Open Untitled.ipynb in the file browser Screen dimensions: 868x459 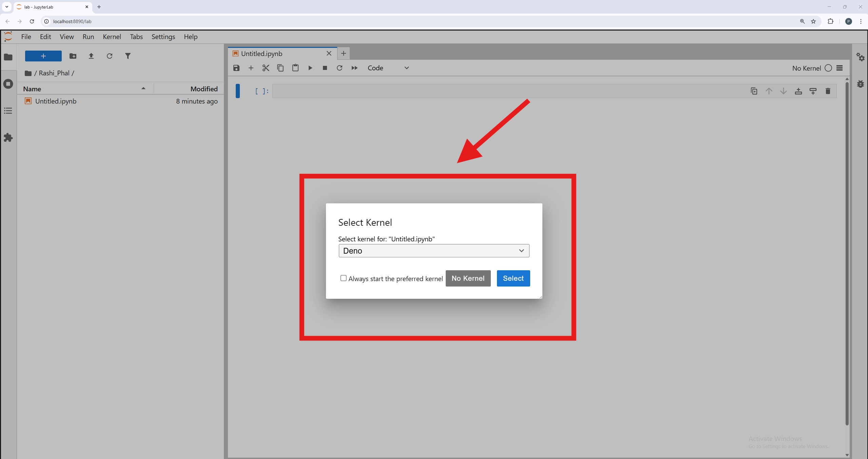[x=56, y=101]
